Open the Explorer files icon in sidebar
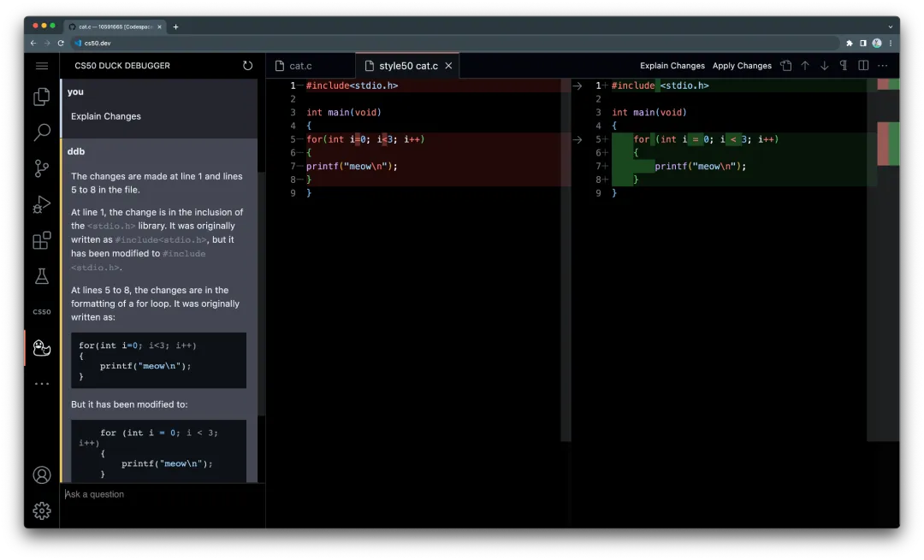Screen dimensions: 924x560 coord(41,97)
